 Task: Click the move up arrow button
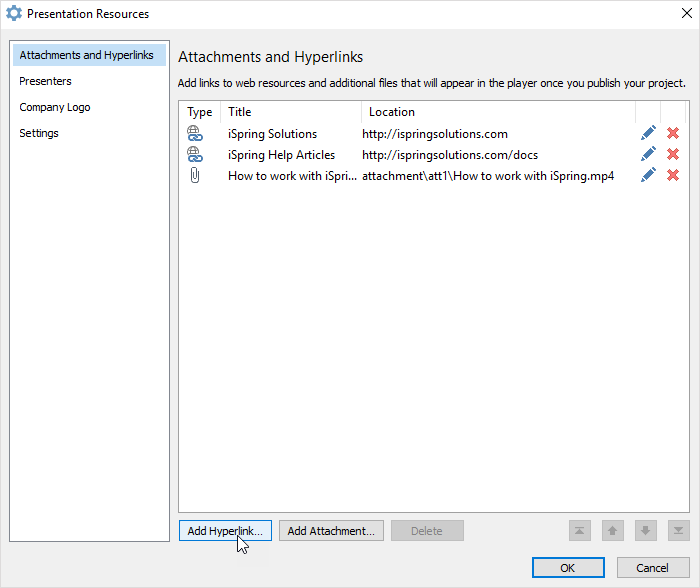(613, 531)
